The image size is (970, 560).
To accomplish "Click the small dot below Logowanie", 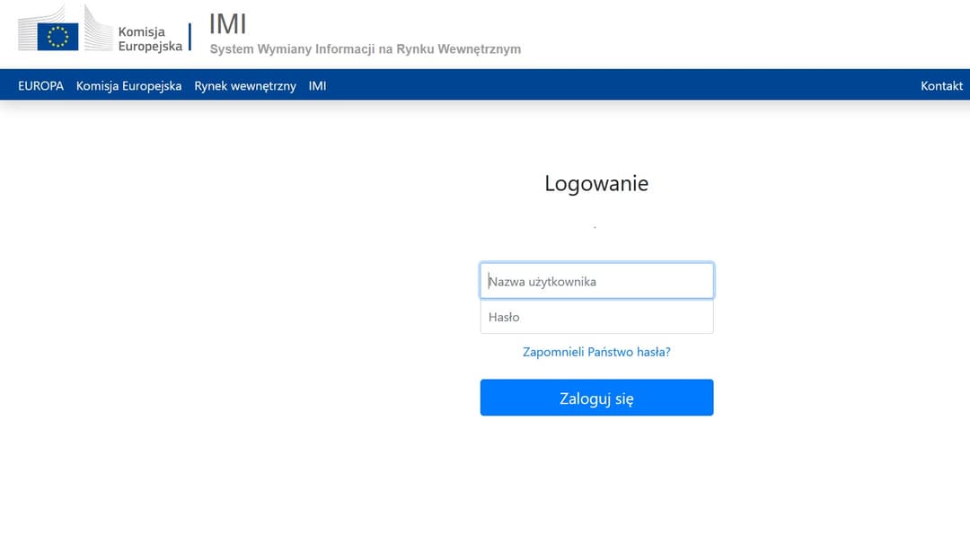I will pyautogui.click(x=595, y=226).
